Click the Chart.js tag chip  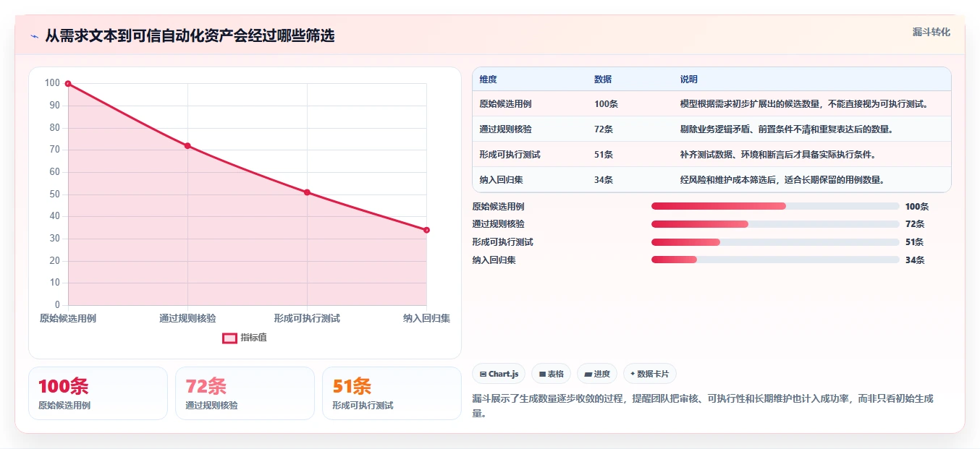499,374
